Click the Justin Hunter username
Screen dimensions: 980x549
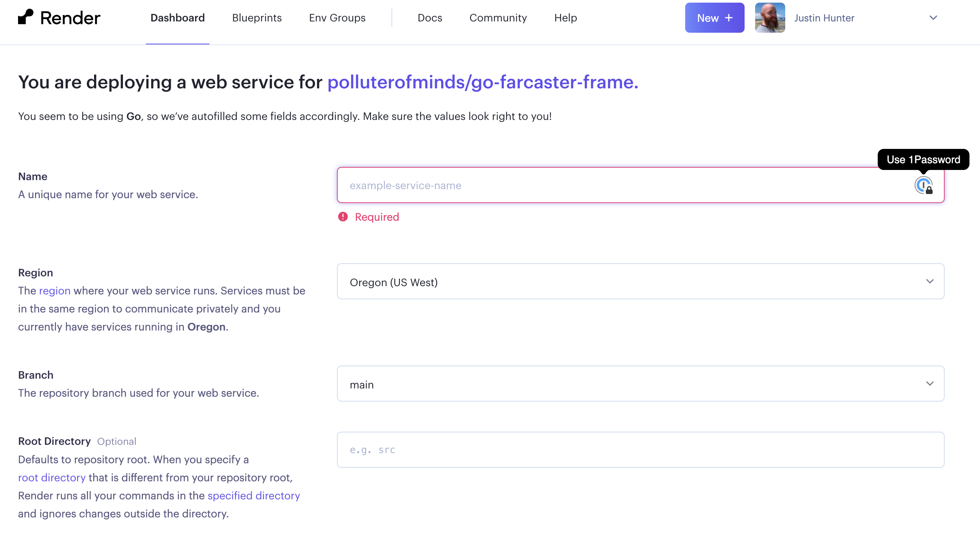[x=824, y=18]
